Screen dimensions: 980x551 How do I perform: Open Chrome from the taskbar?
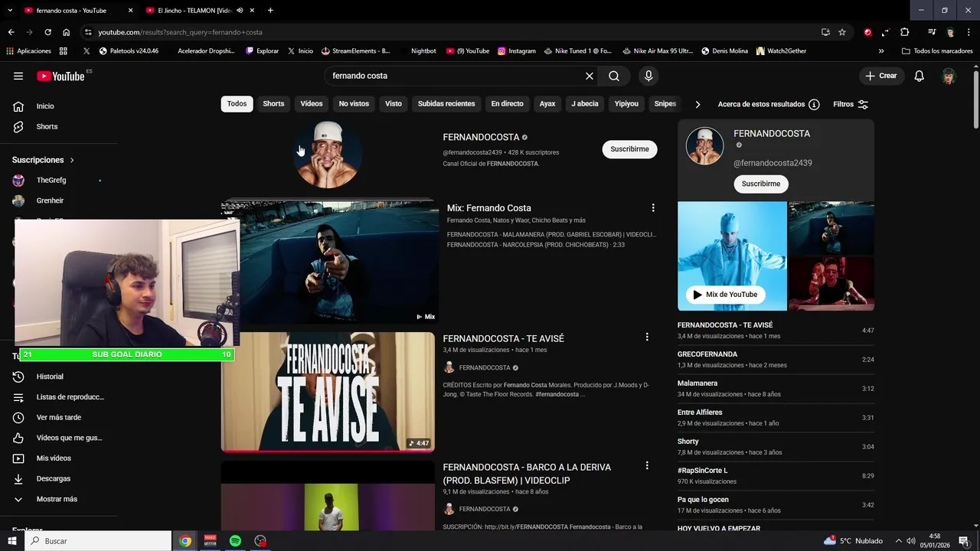[x=185, y=541]
